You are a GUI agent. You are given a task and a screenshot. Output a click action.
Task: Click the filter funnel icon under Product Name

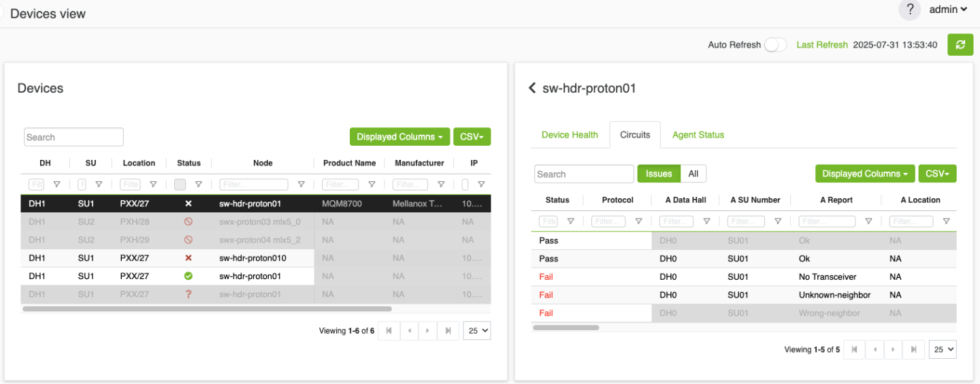tap(372, 185)
